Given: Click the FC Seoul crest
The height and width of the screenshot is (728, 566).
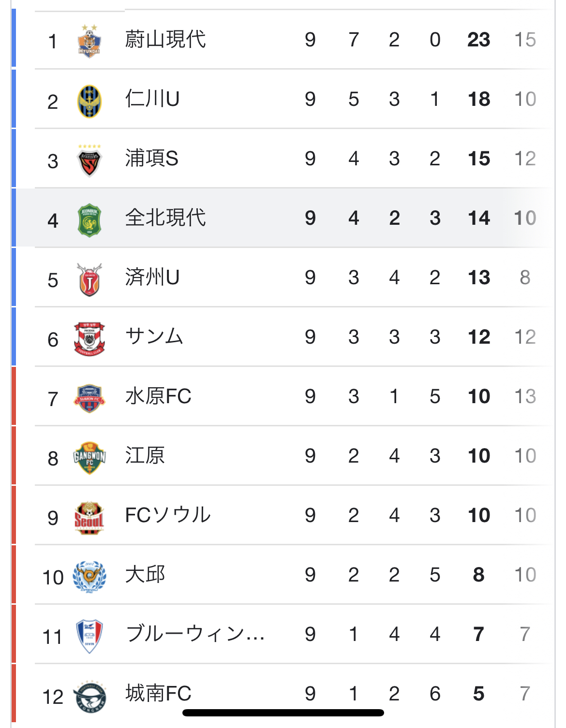Looking at the screenshot, I should 89,517.
